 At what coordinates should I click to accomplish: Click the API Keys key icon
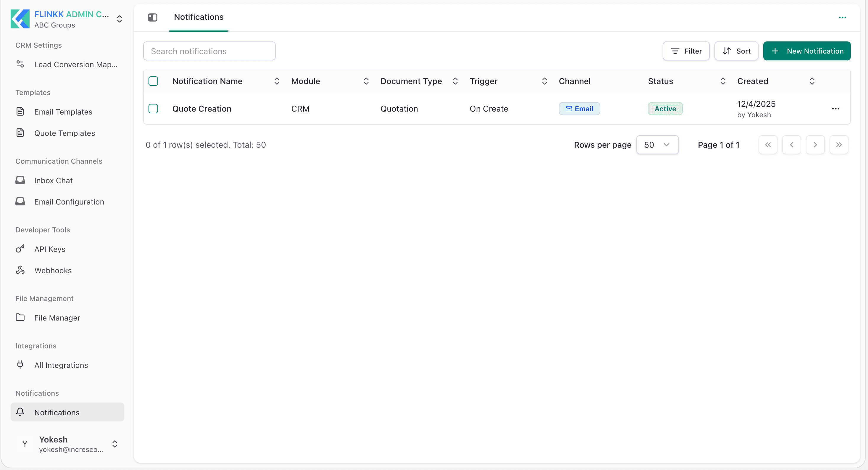coord(20,249)
